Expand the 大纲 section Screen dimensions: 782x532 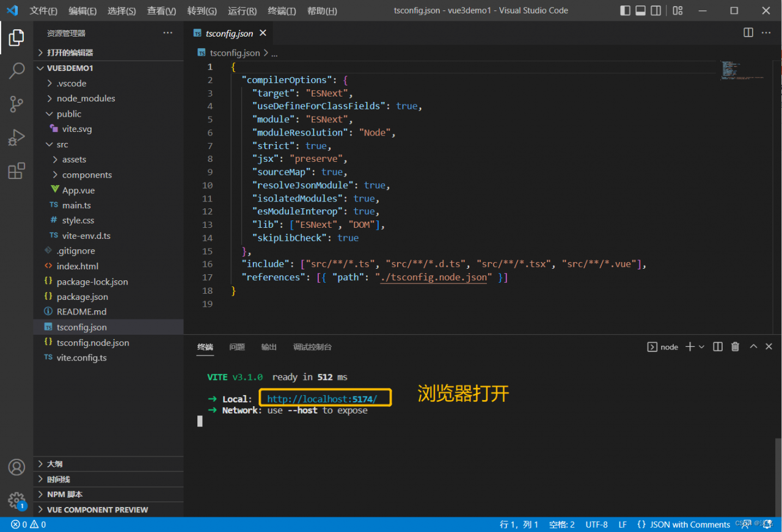pos(109,464)
